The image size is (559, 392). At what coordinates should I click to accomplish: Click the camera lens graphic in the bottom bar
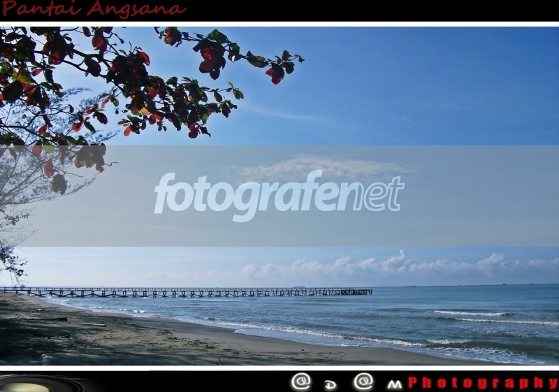point(43,383)
